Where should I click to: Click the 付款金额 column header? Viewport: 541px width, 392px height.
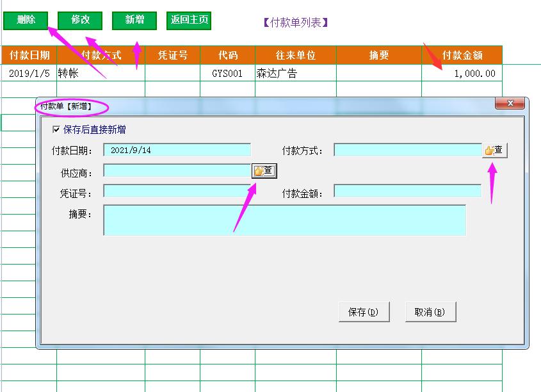[465, 55]
